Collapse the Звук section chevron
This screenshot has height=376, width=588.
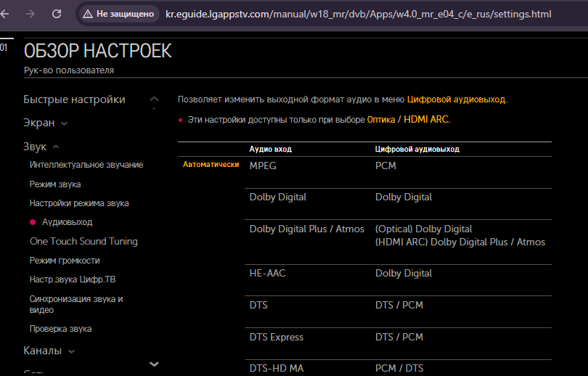(x=55, y=147)
